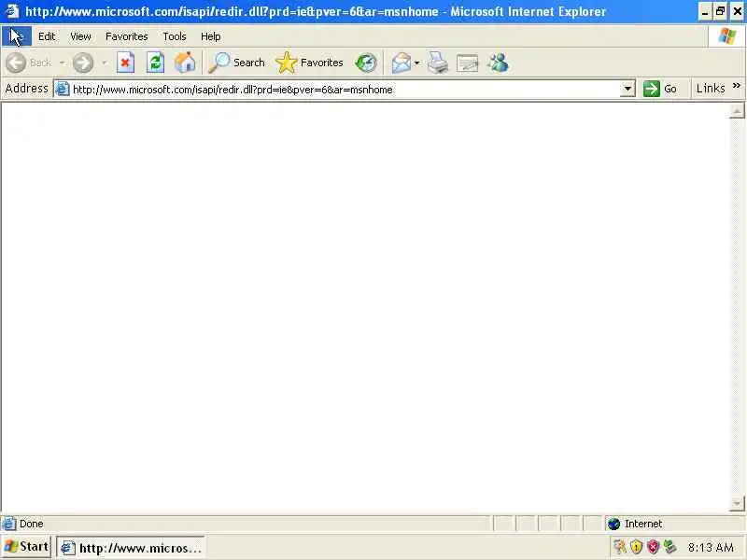Open yellow security shield tray icon
The height and width of the screenshot is (560, 747).
(637, 547)
